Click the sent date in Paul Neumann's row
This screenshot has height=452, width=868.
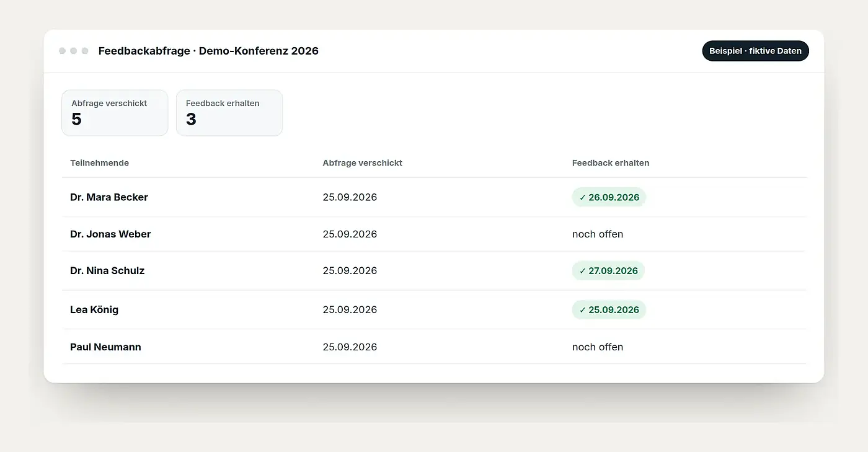pos(350,347)
